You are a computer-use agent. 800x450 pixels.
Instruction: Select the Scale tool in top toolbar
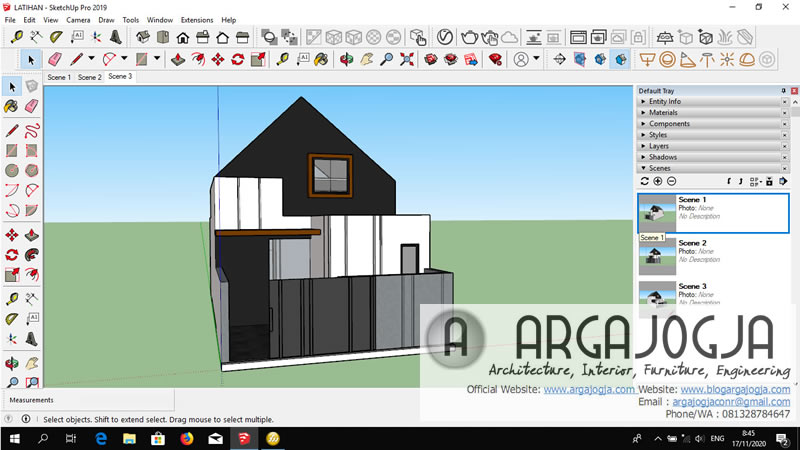pos(258,60)
